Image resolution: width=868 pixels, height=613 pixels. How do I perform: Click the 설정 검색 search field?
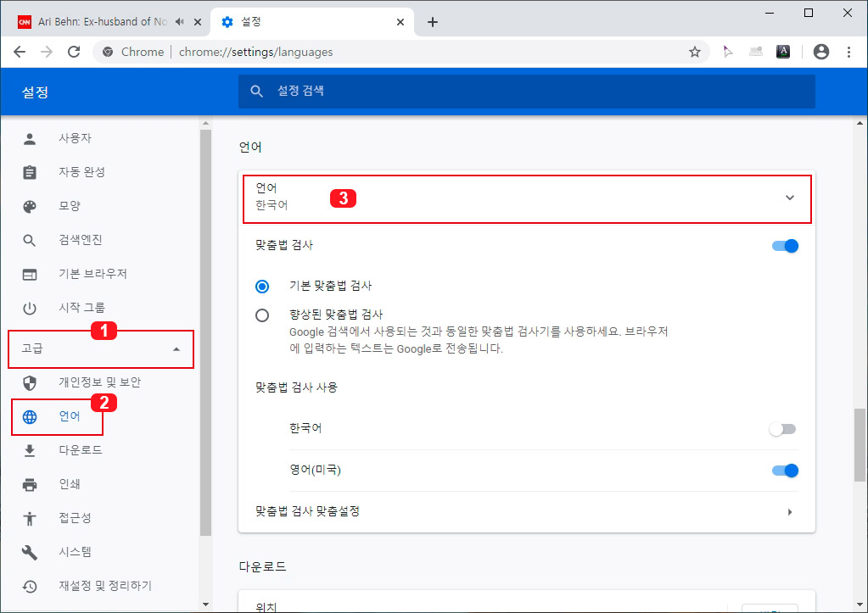click(526, 91)
